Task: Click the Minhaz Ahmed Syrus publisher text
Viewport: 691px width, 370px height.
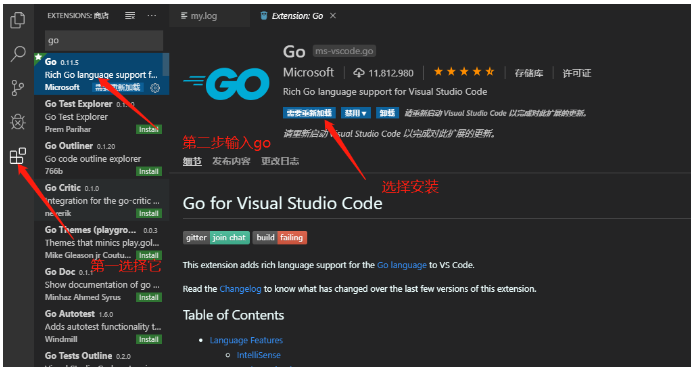Action: [82, 297]
